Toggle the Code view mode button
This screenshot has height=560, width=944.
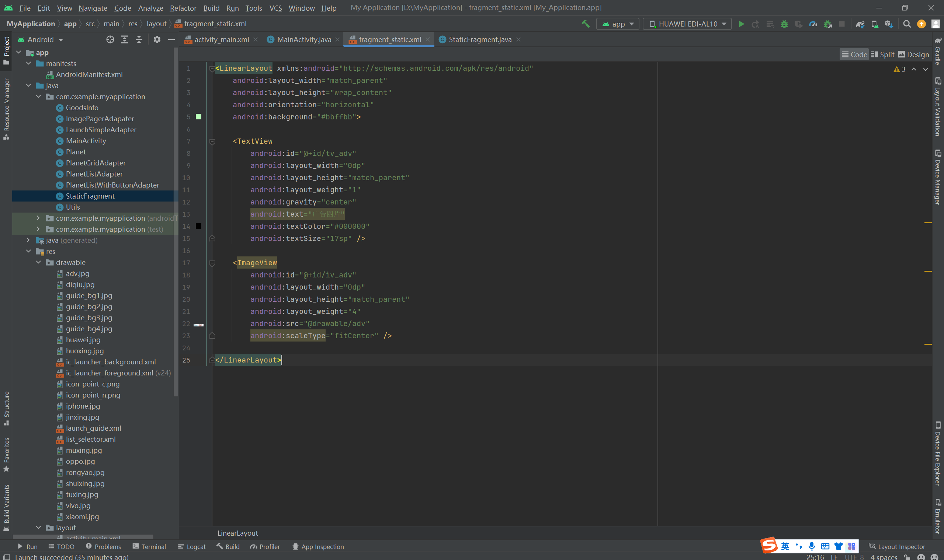point(854,54)
